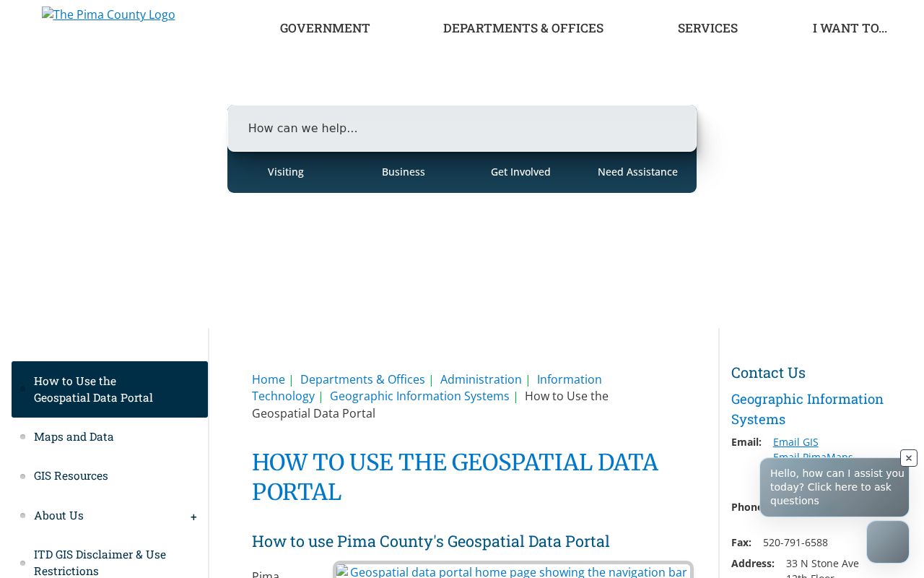Open the Geospatial data portal home page image
The height and width of the screenshot is (578, 924).
pos(513,571)
